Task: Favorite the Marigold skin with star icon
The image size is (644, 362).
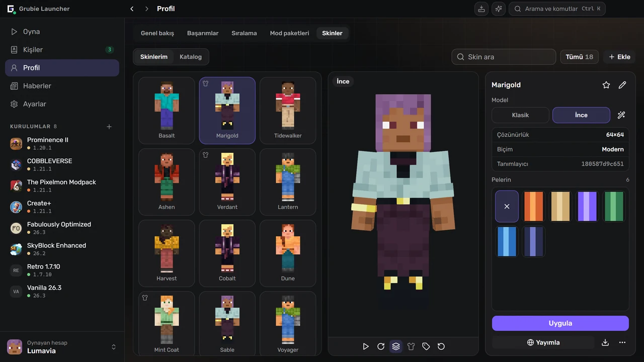Action: coord(606,85)
